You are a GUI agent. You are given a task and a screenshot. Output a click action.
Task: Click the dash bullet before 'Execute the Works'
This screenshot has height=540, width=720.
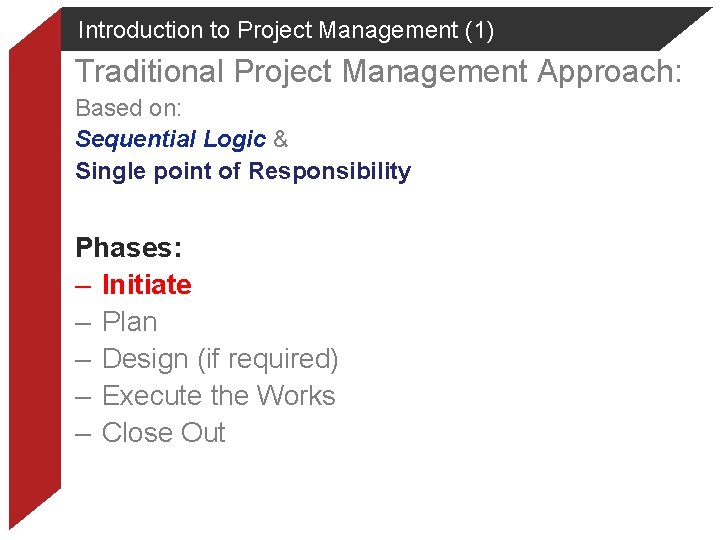click(x=84, y=396)
